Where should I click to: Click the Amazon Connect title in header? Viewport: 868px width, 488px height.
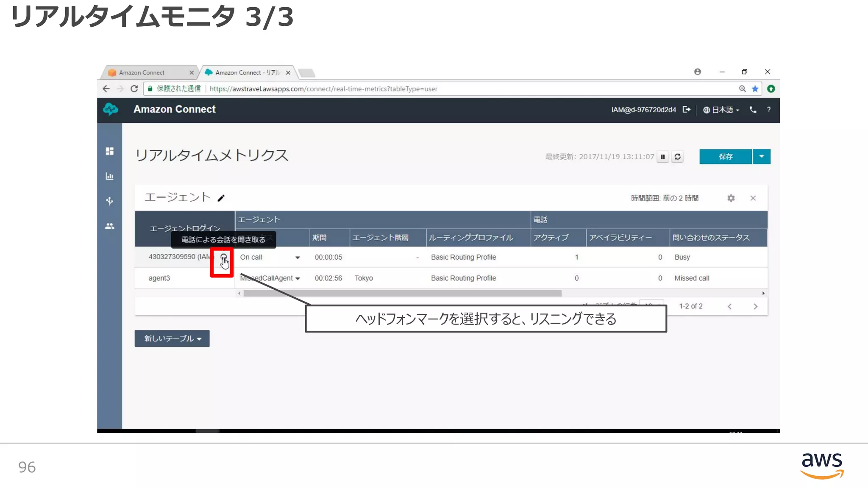tap(175, 109)
